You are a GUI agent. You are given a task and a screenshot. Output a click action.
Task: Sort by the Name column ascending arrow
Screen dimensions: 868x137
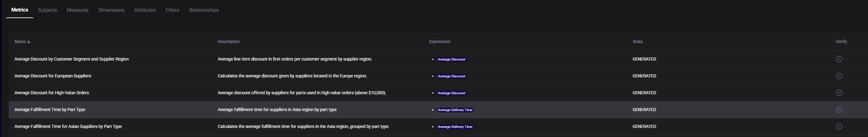pos(29,42)
